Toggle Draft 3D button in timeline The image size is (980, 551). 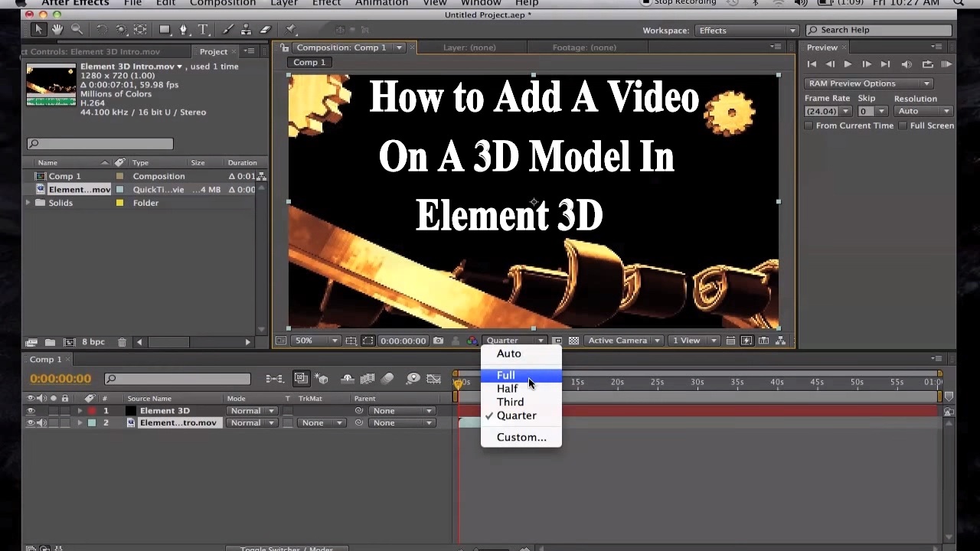(x=322, y=378)
